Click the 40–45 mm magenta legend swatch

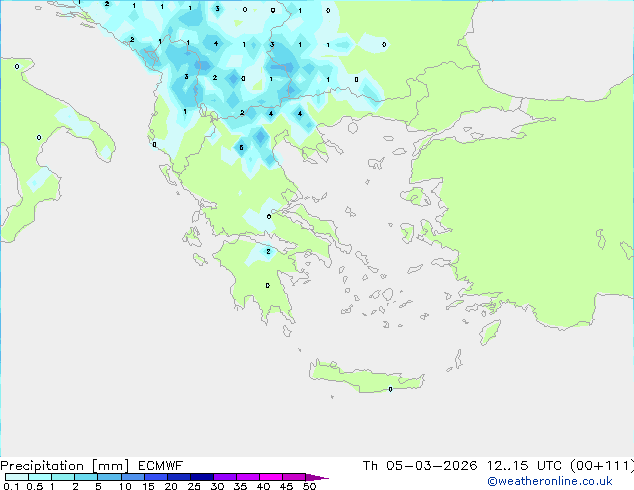coord(271,477)
